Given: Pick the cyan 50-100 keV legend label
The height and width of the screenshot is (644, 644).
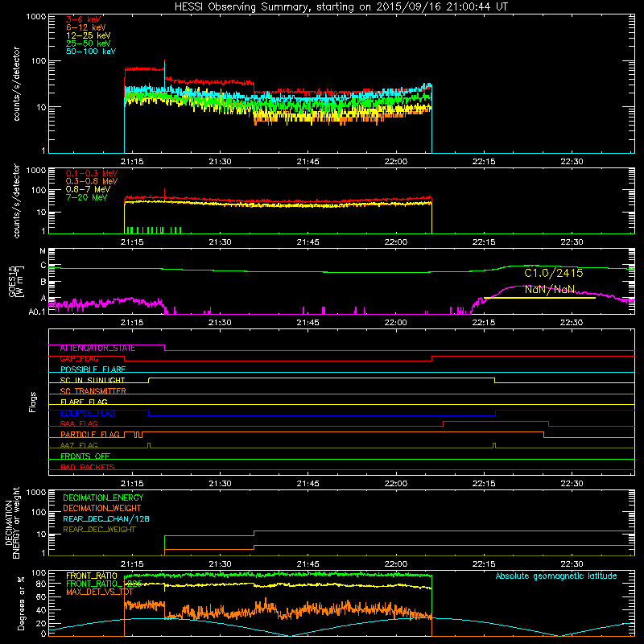Looking at the screenshot, I should [91, 52].
